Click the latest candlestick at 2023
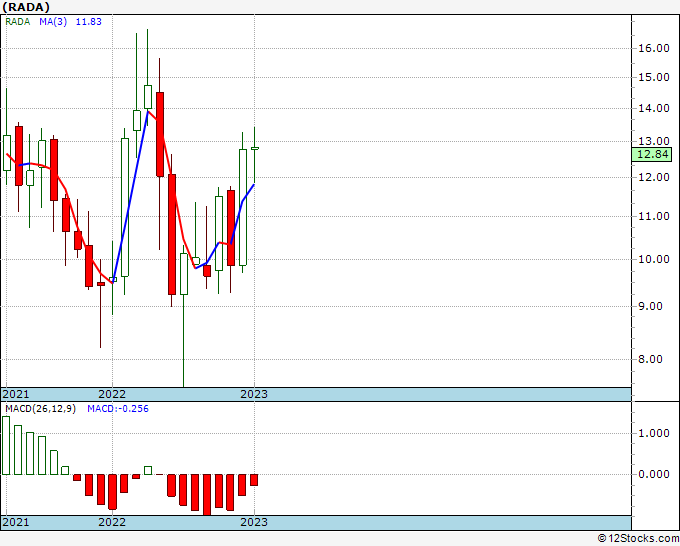This screenshot has height=546, width=680. 255,148
